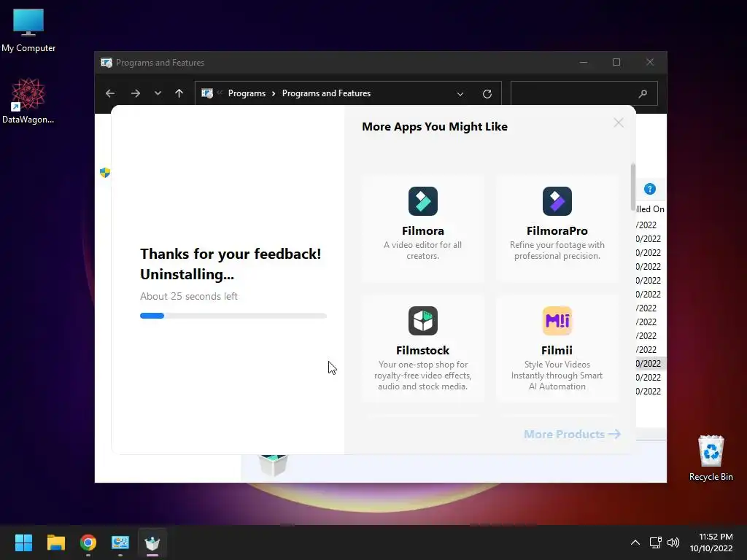Click the apps list scrollbar in dialog
747x560 pixels.
[x=633, y=189]
